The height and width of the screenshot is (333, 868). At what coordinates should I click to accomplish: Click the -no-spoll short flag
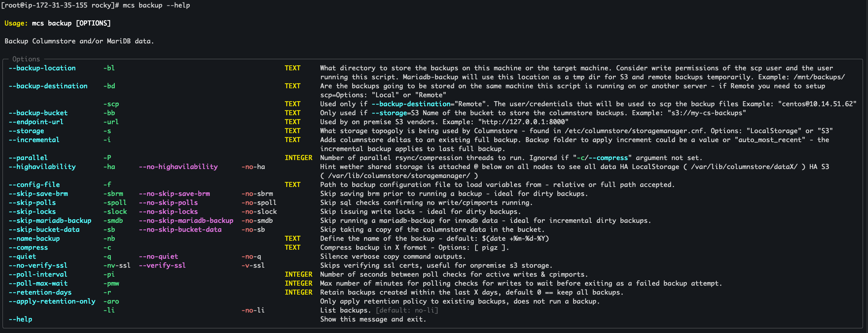click(259, 203)
